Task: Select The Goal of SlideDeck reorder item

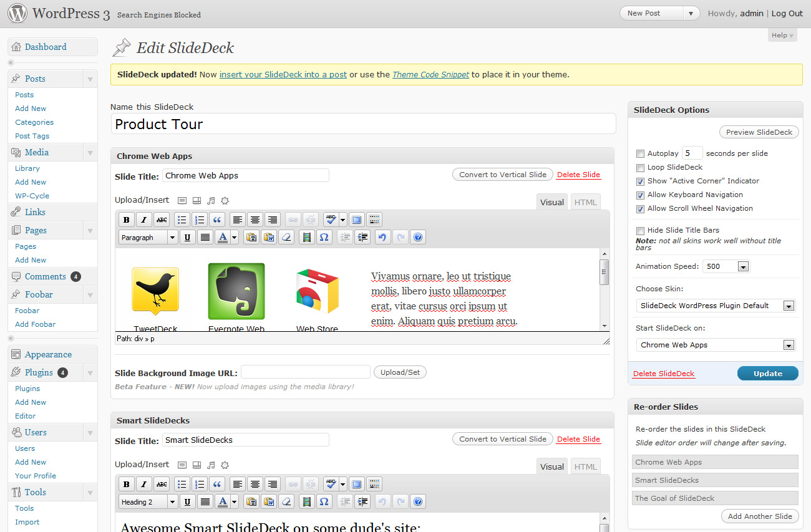Action: [715, 498]
